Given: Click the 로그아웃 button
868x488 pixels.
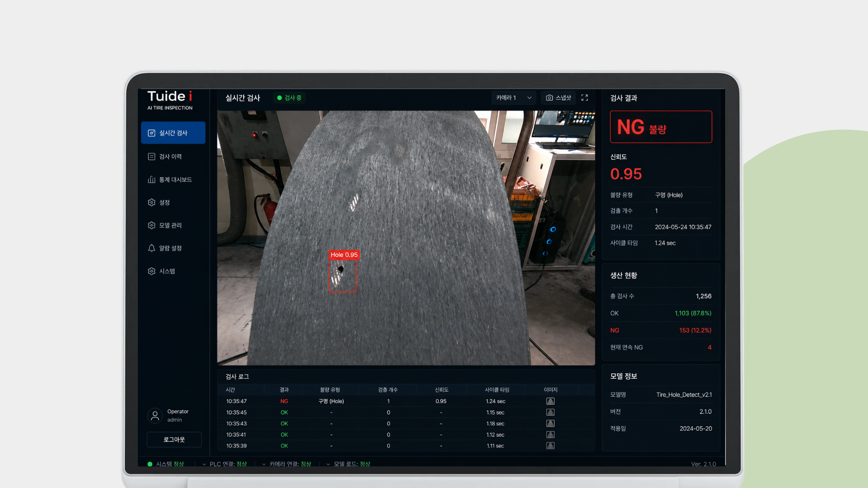Looking at the screenshot, I should [174, 440].
